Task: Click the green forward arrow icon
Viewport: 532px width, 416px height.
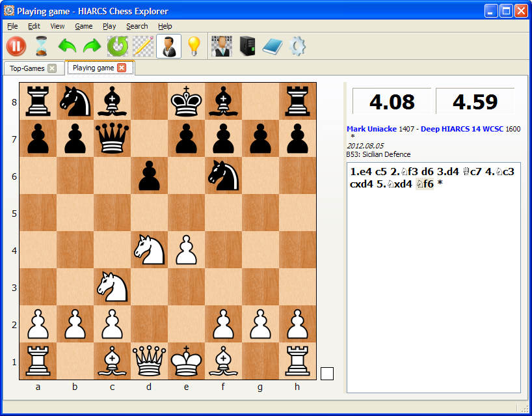Action: click(x=92, y=46)
